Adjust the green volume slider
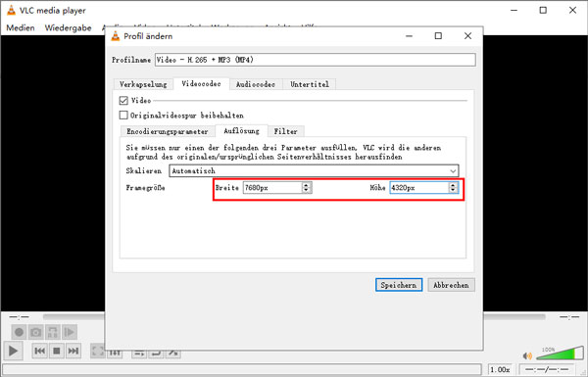Screen dimensions: 588x377 click(561, 353)
